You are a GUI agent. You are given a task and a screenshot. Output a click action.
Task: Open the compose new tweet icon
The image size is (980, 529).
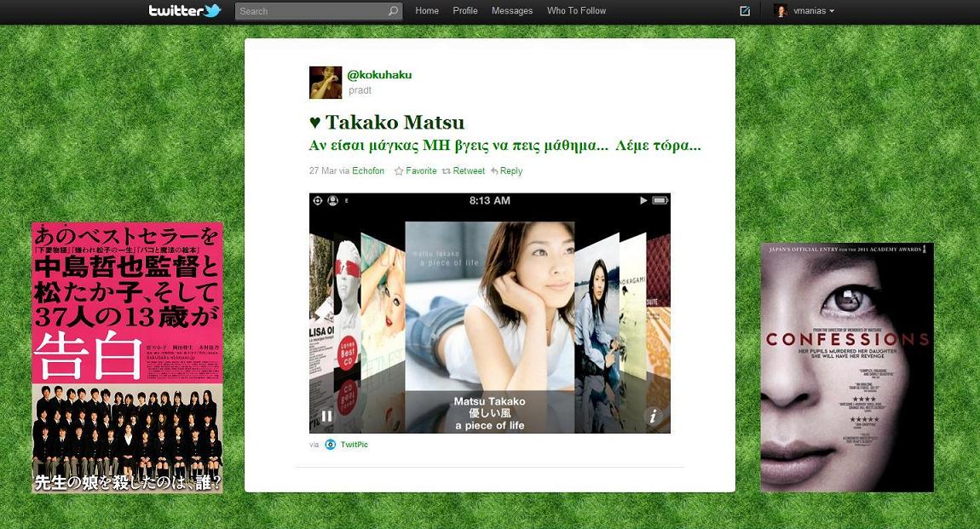coord(745,10)
